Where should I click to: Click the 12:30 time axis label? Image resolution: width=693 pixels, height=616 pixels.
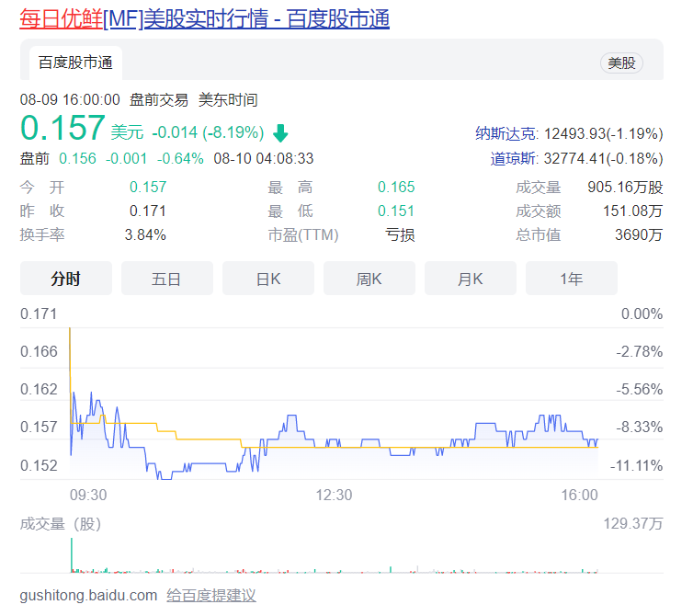pos(334,495)
